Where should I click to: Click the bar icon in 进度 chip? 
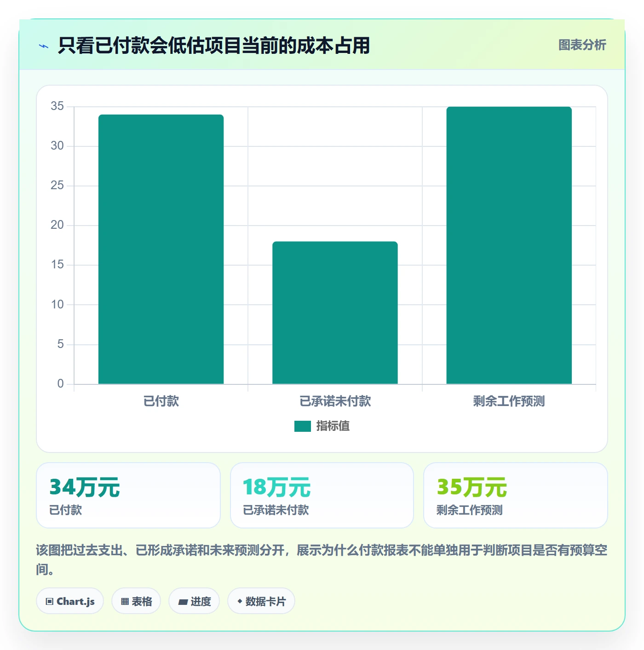coord(183,602)
